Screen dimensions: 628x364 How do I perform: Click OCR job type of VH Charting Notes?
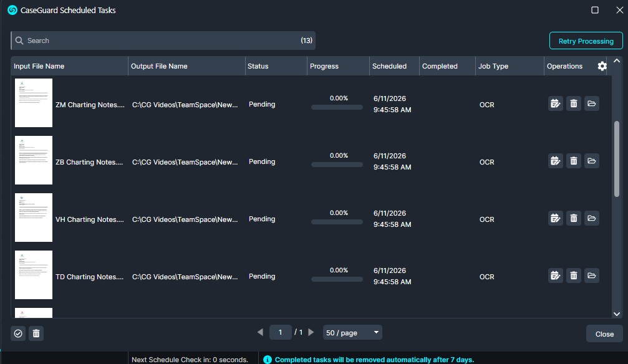(486, 219)
